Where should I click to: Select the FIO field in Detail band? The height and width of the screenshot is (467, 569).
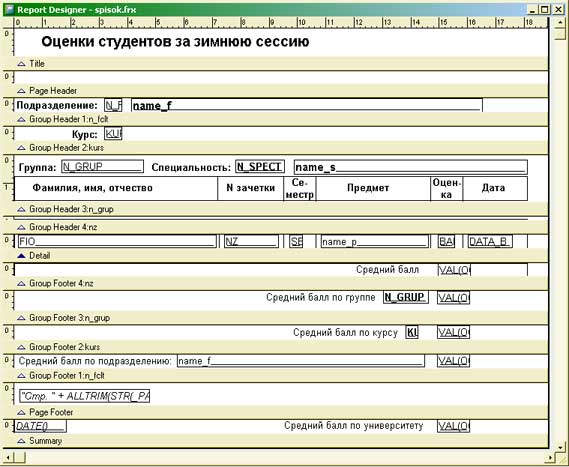pos(117,241)
